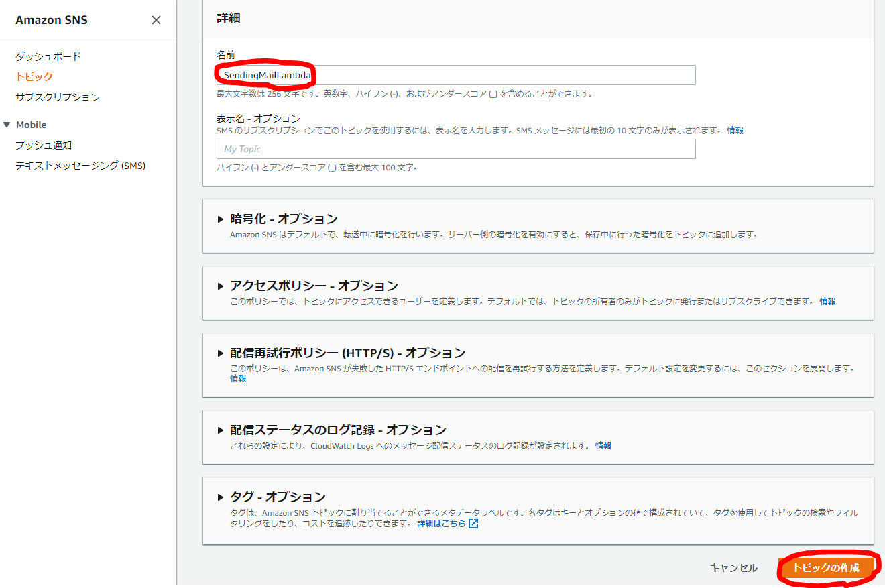Click the 名前 field containing SendingMailLambda
885x588 pixels.
coord(456,75)
